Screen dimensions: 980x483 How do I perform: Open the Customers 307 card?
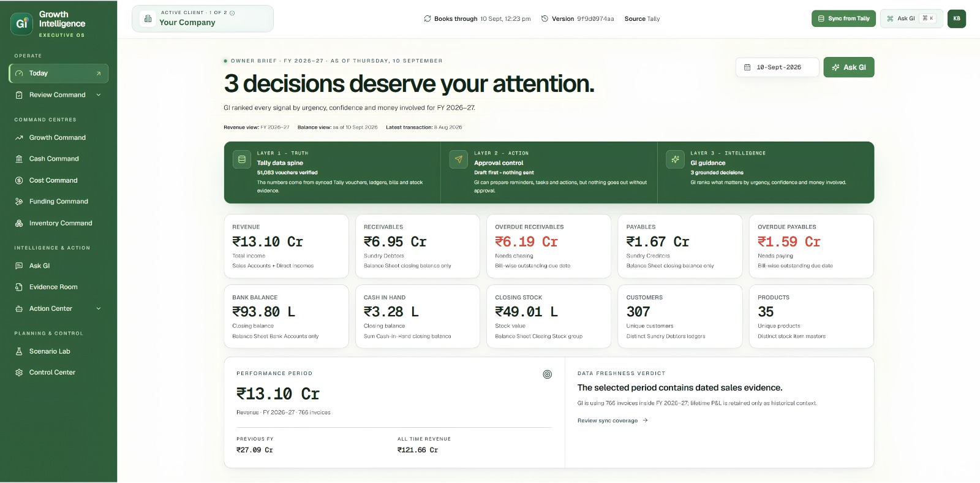(680, 316)
